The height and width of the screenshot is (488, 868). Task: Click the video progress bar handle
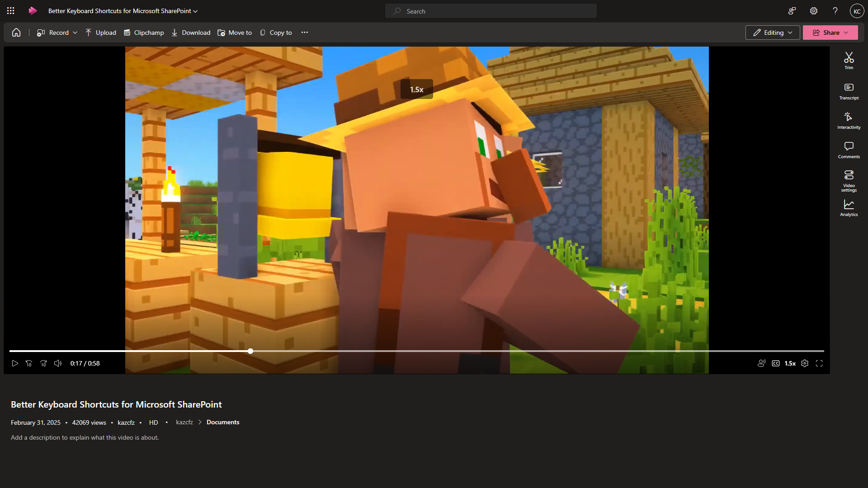pos(250,351)
